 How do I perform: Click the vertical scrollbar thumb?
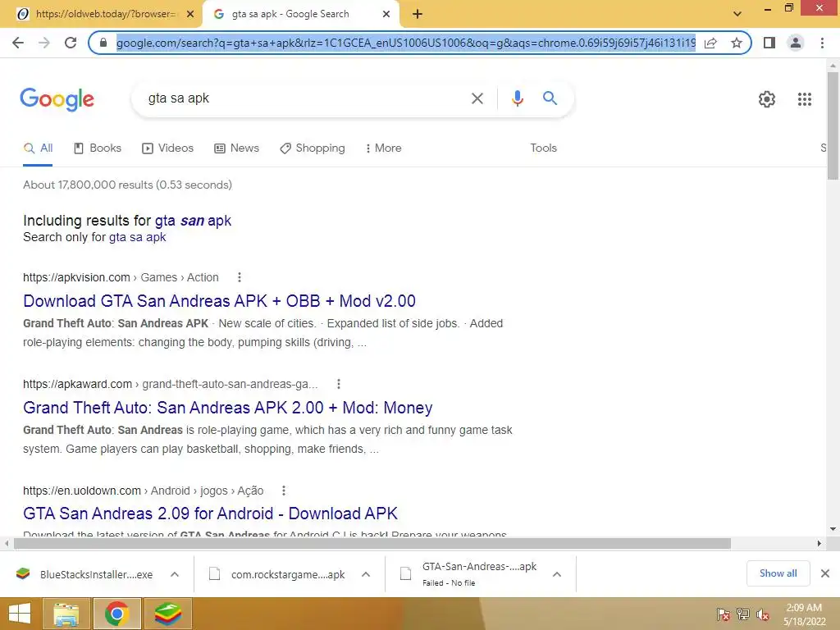coord(833,126)
